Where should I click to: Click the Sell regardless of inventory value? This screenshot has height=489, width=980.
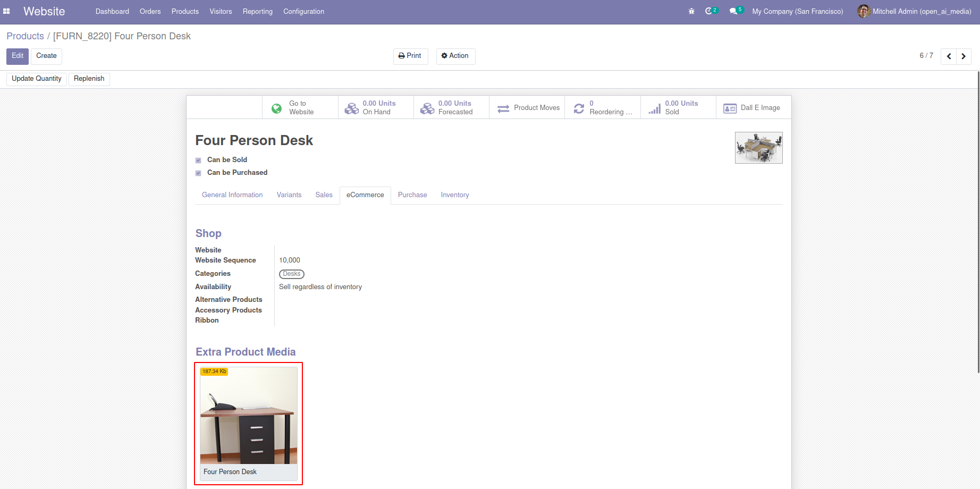[320, 287]
